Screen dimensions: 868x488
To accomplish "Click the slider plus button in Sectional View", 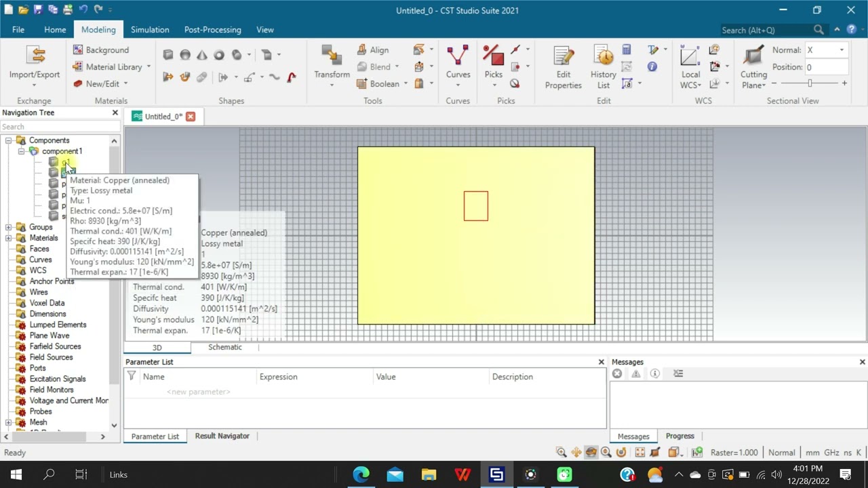I will pyautogui.click(x=844, y=83).
